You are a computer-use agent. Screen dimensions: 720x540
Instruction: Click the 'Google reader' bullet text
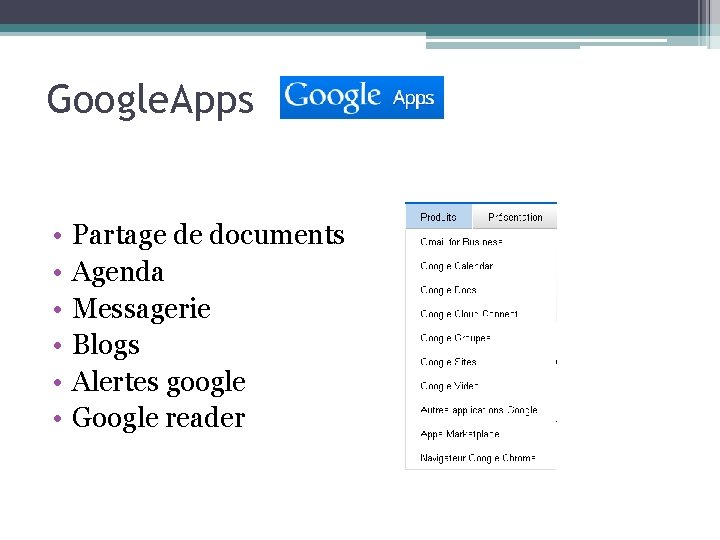point(158,418)
